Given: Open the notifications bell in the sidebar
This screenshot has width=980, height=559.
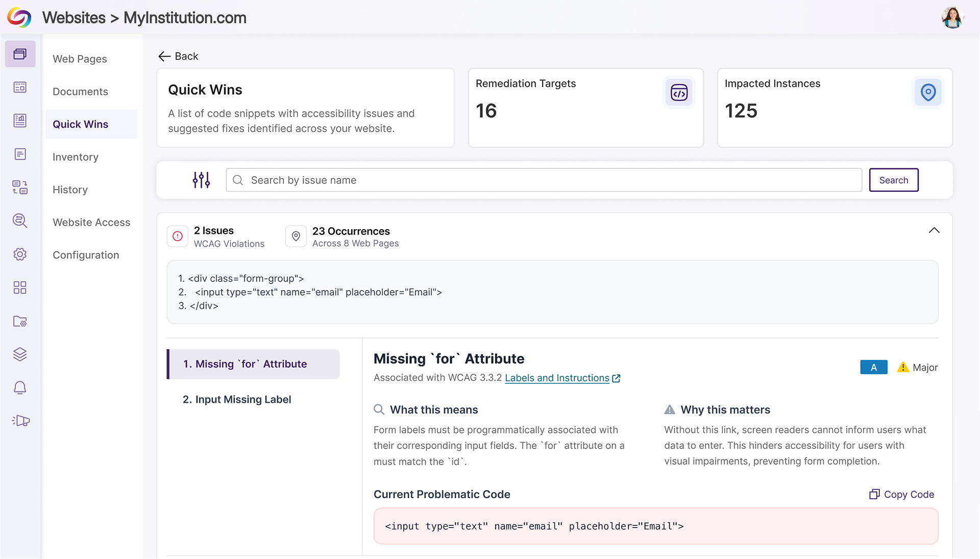Looking at the screenshot, I should click(x=20, y=387).
